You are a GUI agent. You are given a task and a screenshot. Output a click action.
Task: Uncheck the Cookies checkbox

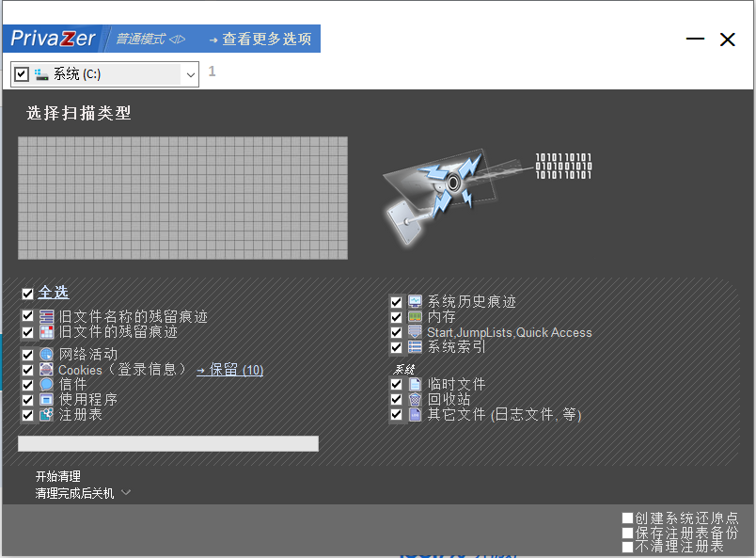27,370
